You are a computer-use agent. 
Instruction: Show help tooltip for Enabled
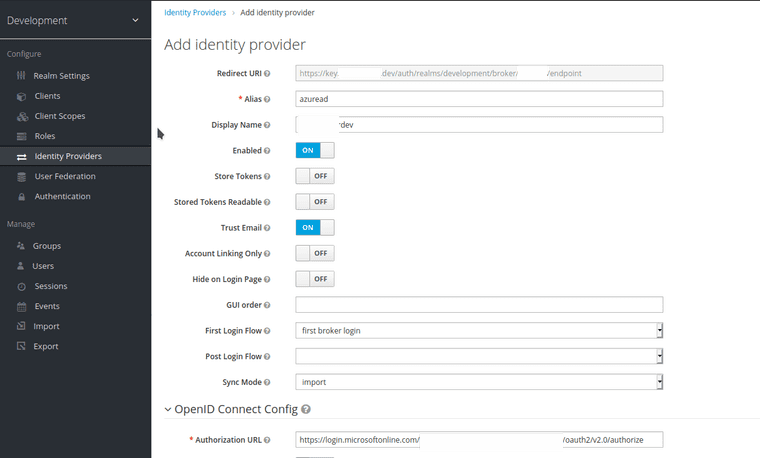(x=267, y=151)
